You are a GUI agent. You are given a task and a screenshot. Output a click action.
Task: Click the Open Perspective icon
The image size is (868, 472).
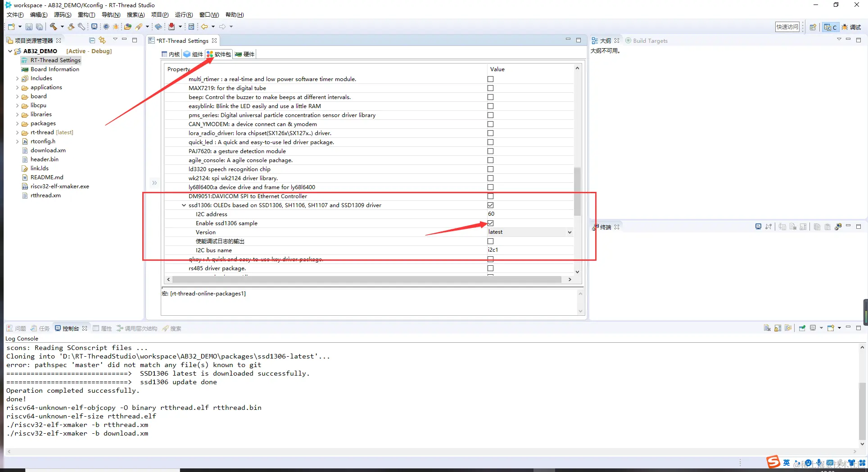[813, 27]
